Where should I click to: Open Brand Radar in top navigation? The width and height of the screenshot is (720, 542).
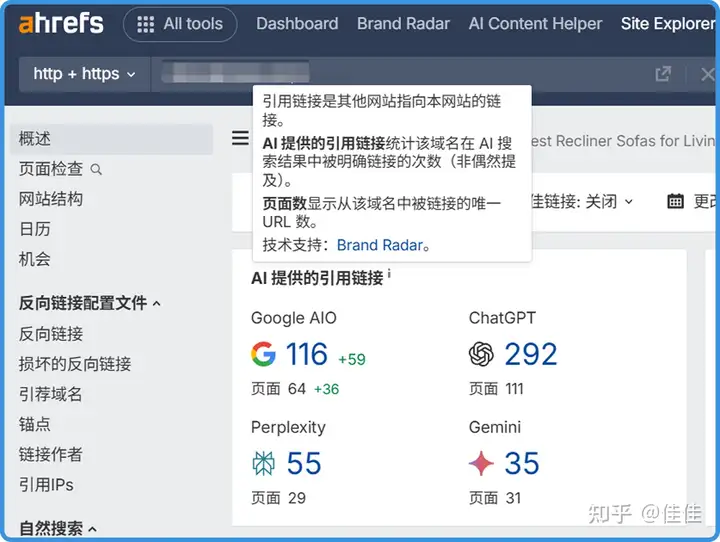click(403, 23)
